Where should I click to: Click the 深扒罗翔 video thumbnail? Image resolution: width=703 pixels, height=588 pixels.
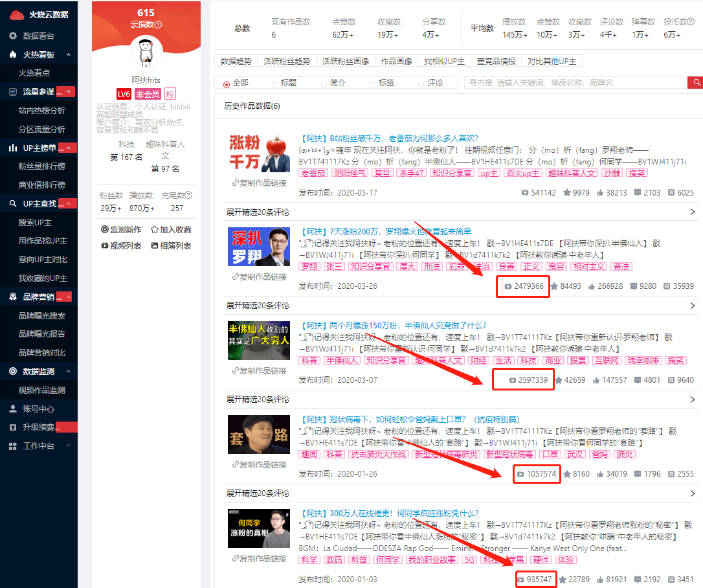click(259, 247)
